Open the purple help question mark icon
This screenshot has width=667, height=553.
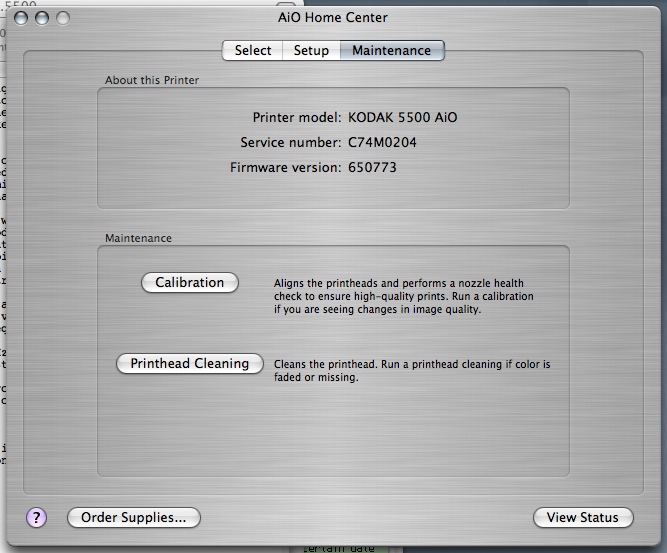[x=36, y=517]
